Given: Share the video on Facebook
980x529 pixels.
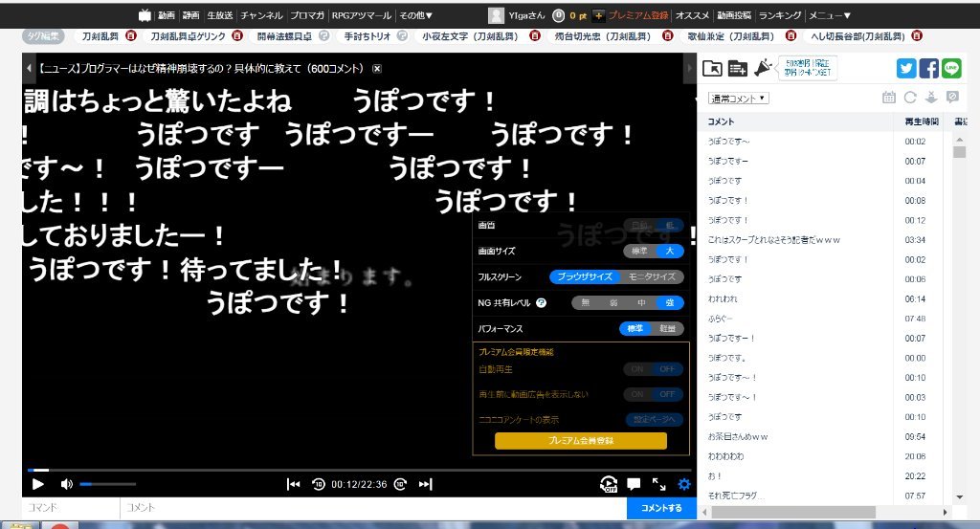Looking at the screenshot, I should [x=928, y=68].
